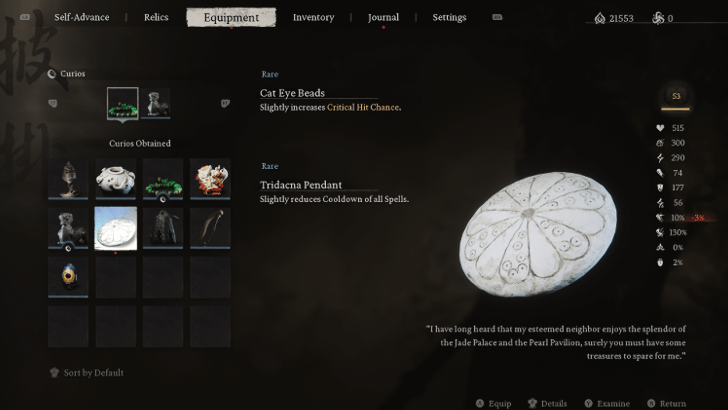Select equipped Cat Eye Beads slot
728x410 pixels.
click(x=123, y=103)
